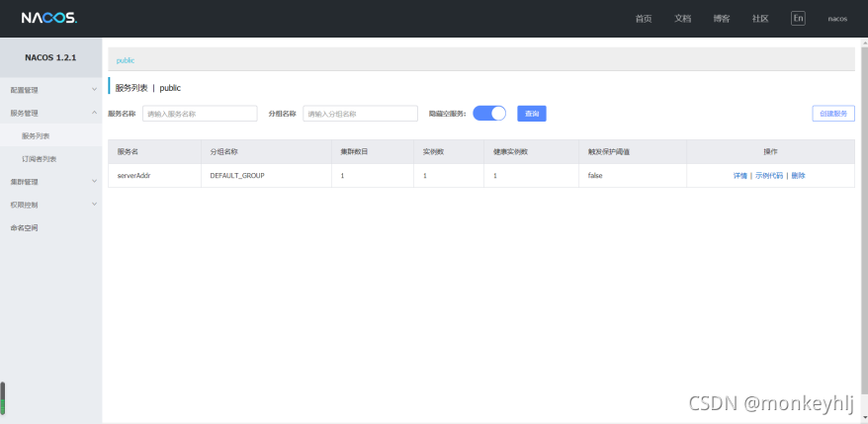Click the NACOS logo

(x=49, y=18)
